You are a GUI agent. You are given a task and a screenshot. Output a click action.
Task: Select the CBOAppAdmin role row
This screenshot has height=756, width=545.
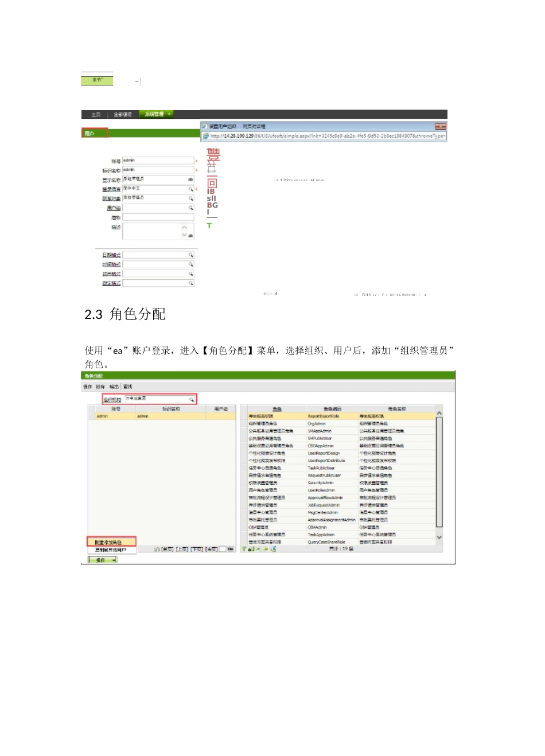(x=338, y=446)
